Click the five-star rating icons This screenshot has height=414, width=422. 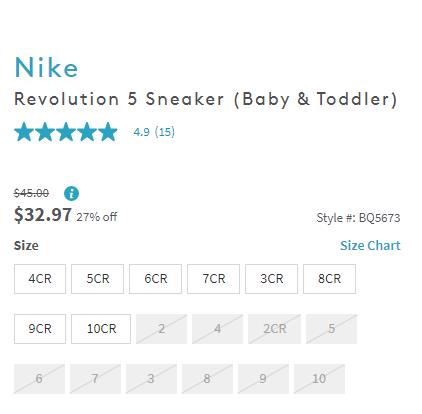pos(66,132)
